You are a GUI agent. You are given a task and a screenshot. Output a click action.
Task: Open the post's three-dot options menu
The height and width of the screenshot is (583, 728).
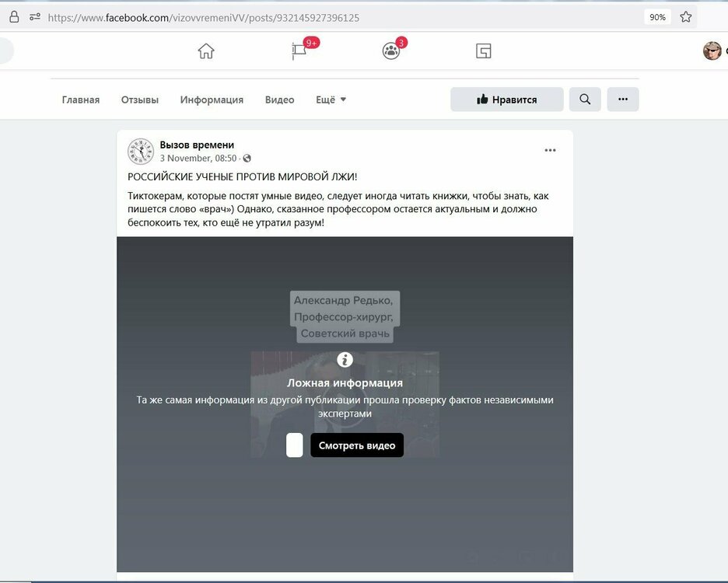(x=550, y=149)
